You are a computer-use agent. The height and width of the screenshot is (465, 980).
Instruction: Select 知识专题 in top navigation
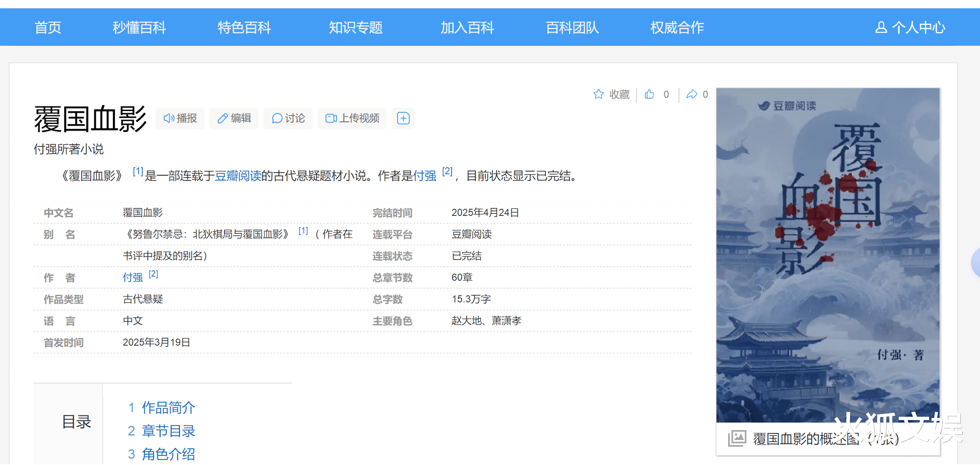[x=356, y=27]
